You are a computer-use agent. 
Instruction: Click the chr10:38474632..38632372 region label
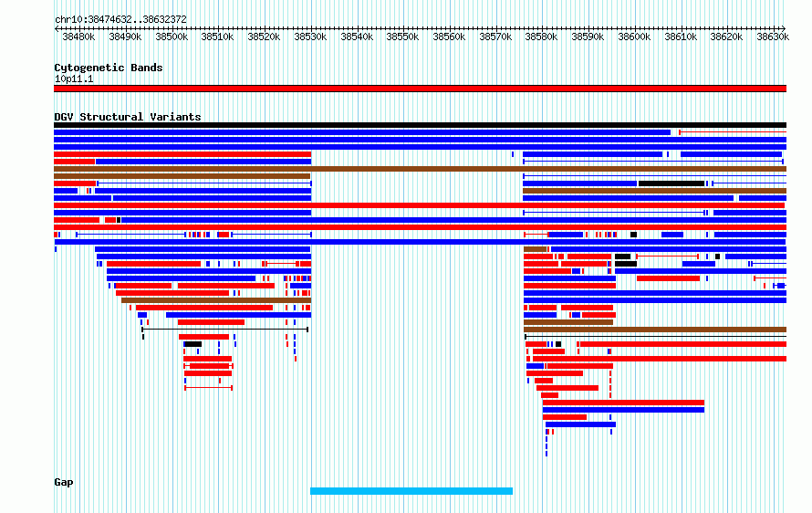(x=120, y=20)
